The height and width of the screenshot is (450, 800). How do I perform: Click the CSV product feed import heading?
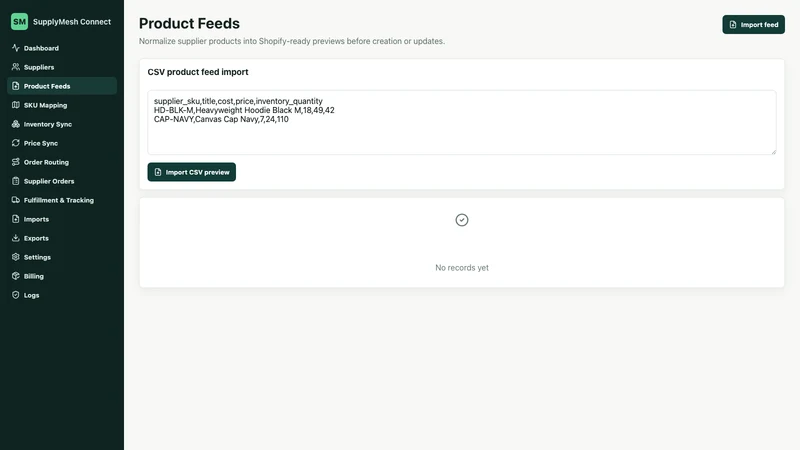point(198,72)
